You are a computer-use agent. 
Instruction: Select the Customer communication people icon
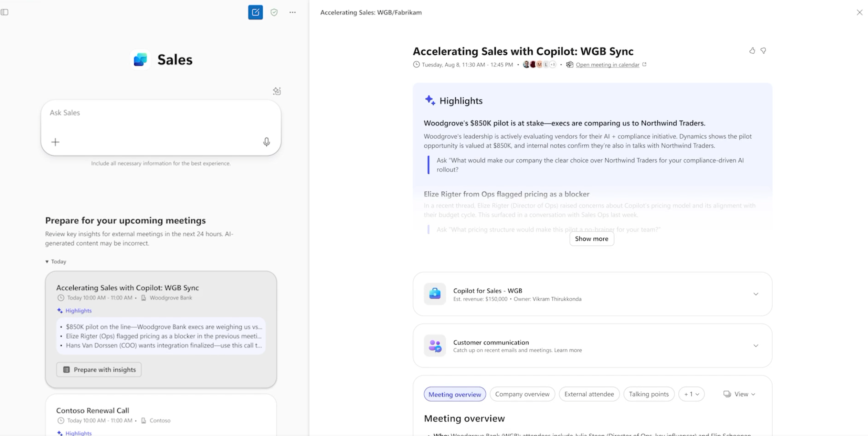pos(435,345)
